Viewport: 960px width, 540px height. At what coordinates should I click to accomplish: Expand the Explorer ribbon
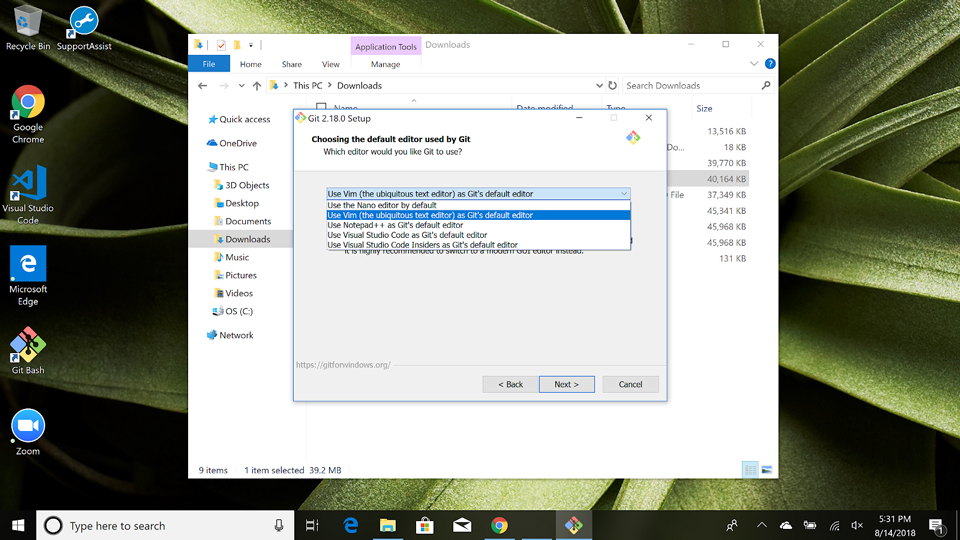(x=754, y=64)
